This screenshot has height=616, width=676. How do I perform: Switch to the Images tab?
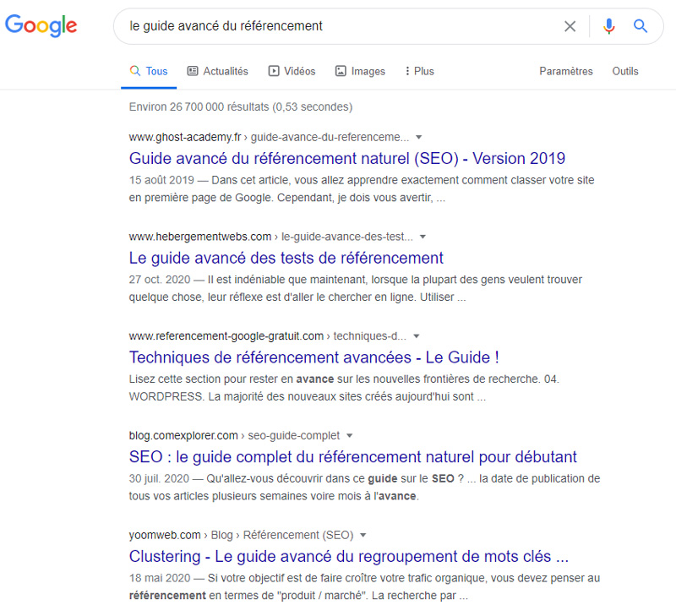coord(361,71)
